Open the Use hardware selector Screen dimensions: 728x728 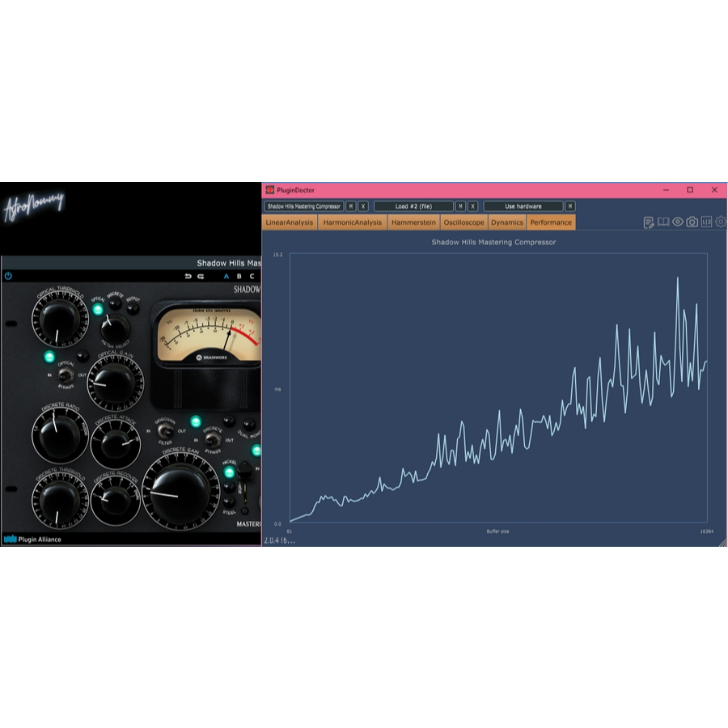tap(523, 206)
